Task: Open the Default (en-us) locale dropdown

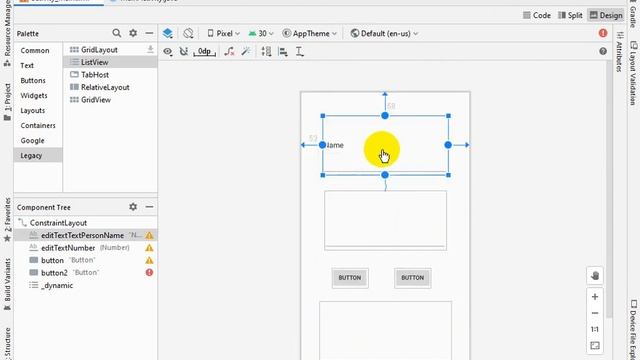Action: (x=384, y=33)
